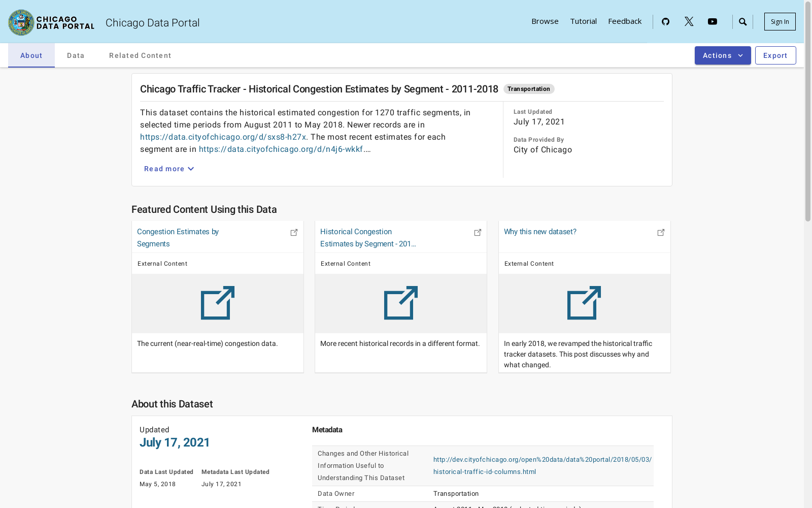Viewport: 812px width, 508px height.
Task: Click the Chicago Data Portal title text
Action: coord(152,23)
